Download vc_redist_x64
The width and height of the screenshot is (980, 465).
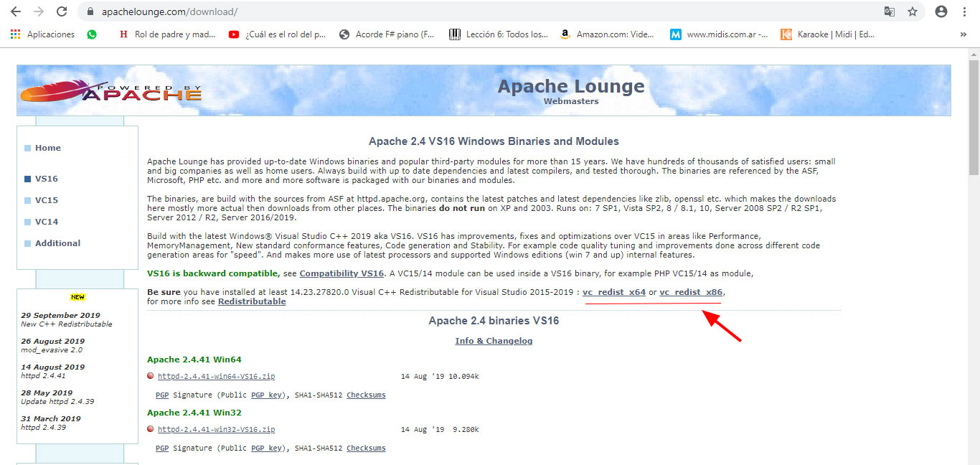613,292
